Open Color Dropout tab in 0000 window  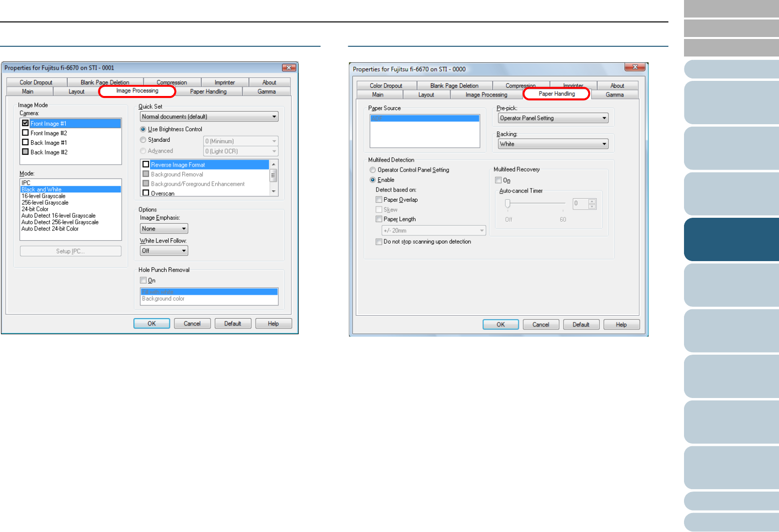click(386, 86)
